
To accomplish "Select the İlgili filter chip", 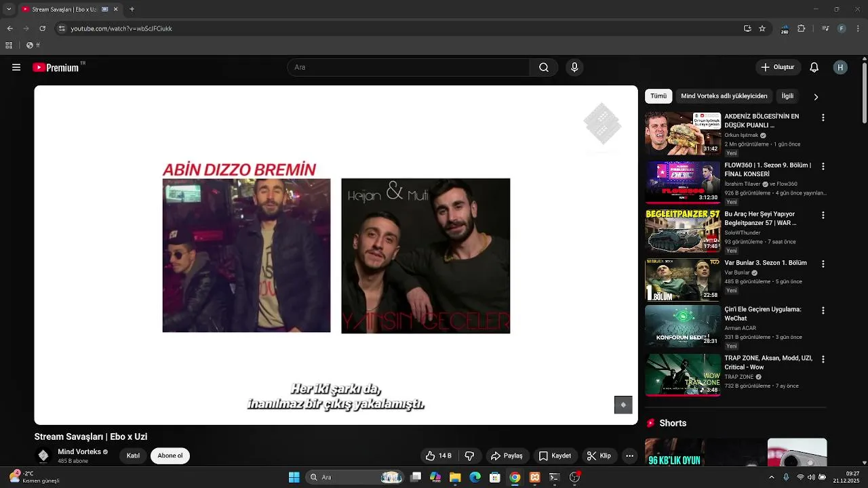I will 787,96.
